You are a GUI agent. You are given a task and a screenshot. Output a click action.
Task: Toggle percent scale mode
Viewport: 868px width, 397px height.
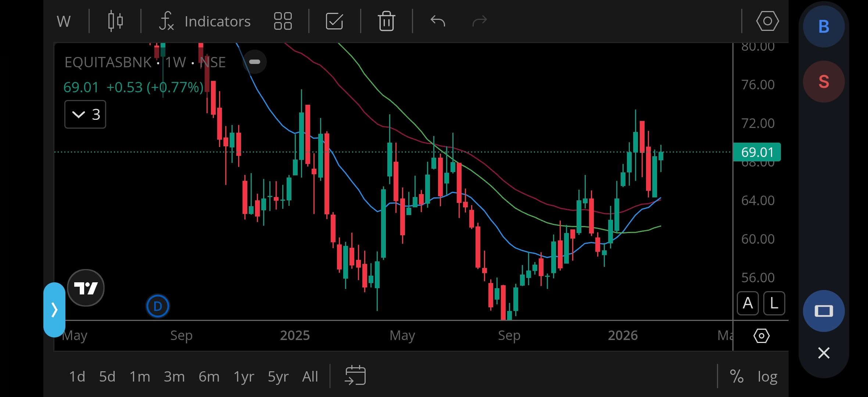pos(736,376)
